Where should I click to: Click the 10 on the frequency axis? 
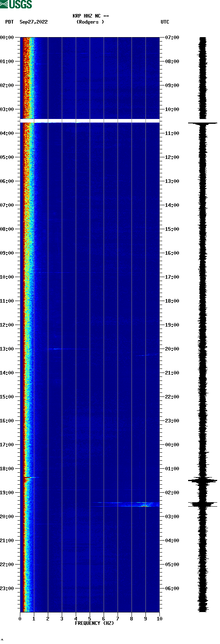tap(159, 619)
